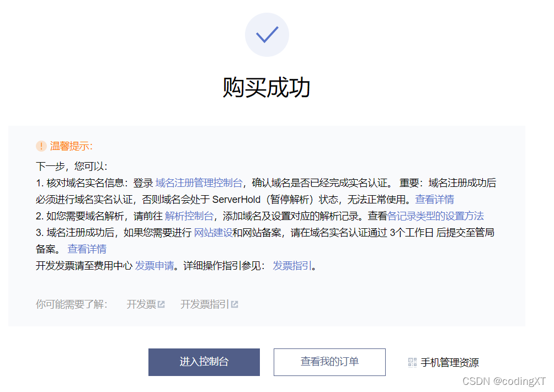Click the 查看我的订单 button
The width and height of the screenshot is (554, 392).
coord(329,362)
